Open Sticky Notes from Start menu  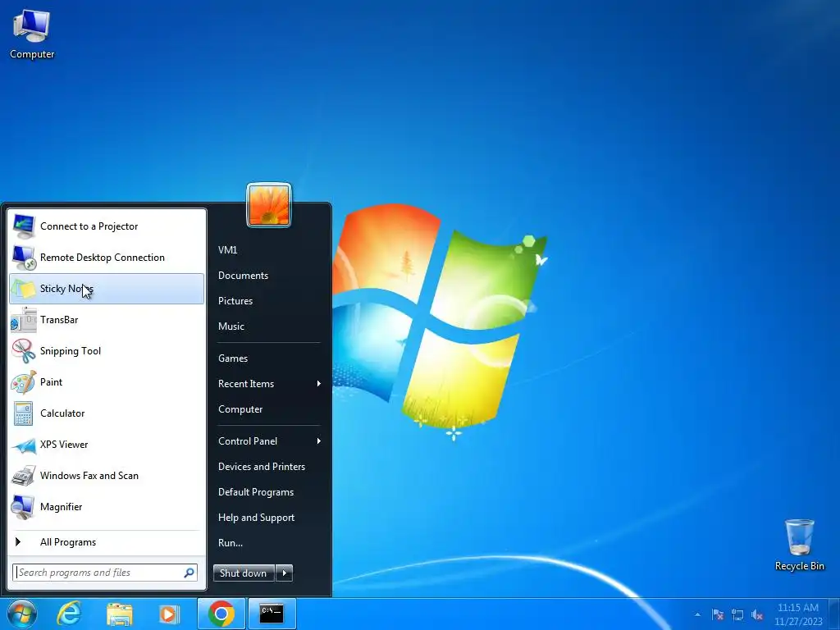(107, 289)
